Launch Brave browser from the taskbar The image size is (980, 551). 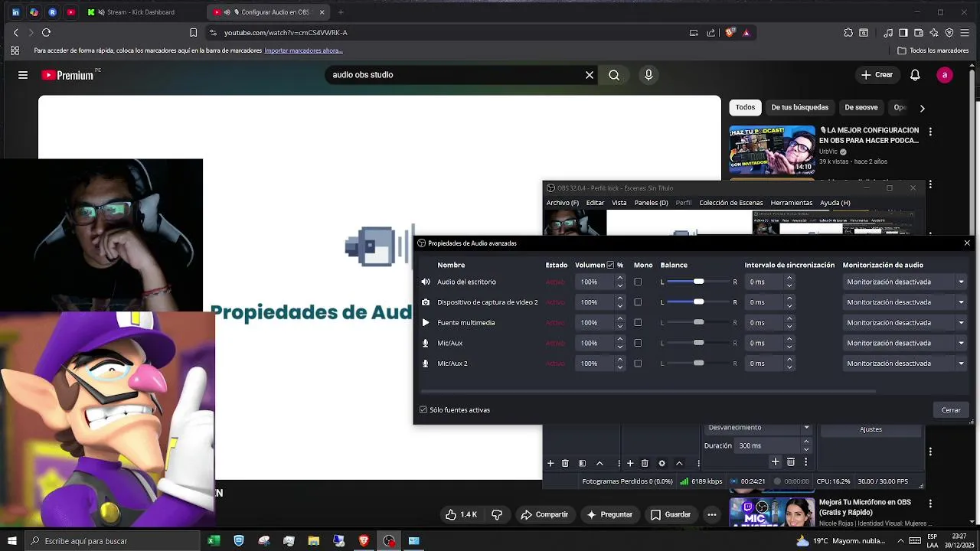pyautogui.click(x=364, y=541)
